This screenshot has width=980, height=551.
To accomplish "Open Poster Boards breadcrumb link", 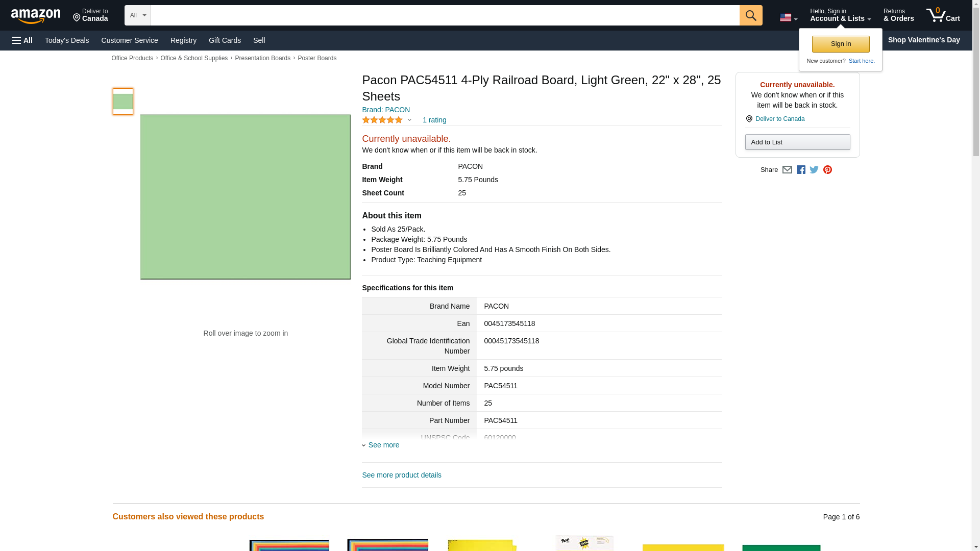I will [x=316, y=58].
